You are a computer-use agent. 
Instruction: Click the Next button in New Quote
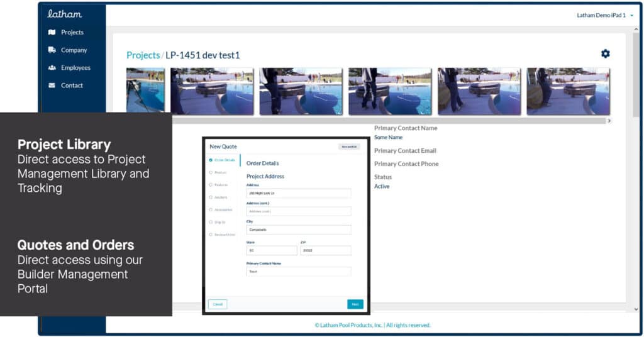[355, 304]
